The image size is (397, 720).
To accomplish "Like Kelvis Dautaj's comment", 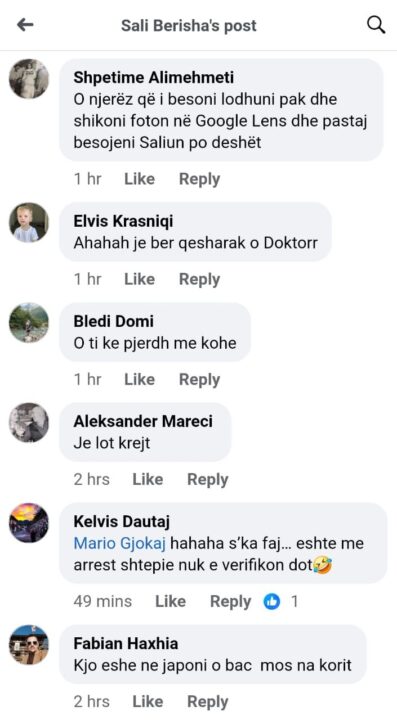I will tap(171, 602).
